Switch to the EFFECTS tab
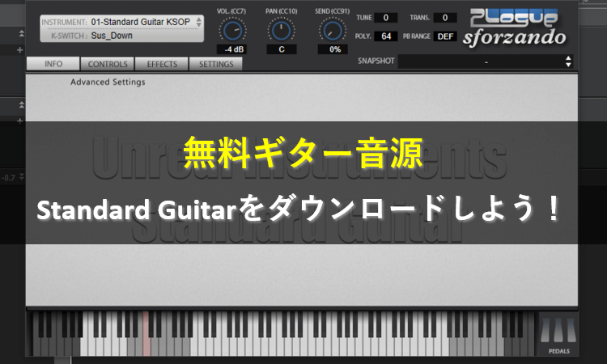 tap(161, 64)
